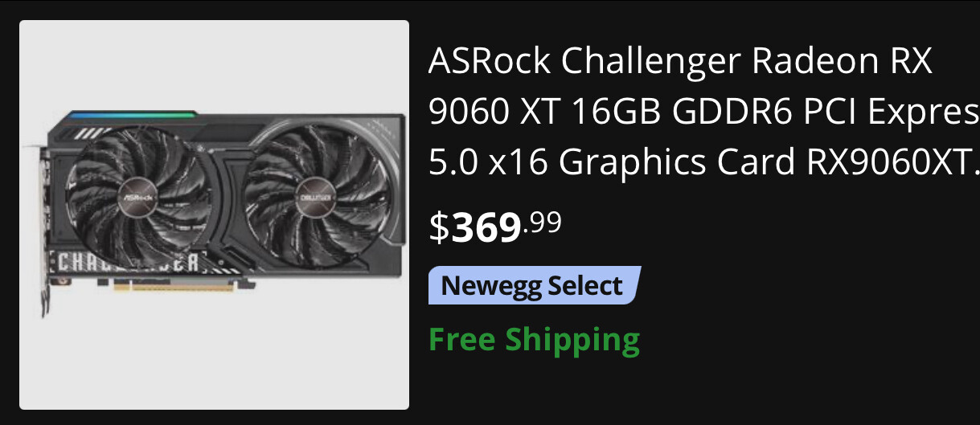Click the Newegg Select badge
Screen dimensions: 980x425
tap(534, 285)
